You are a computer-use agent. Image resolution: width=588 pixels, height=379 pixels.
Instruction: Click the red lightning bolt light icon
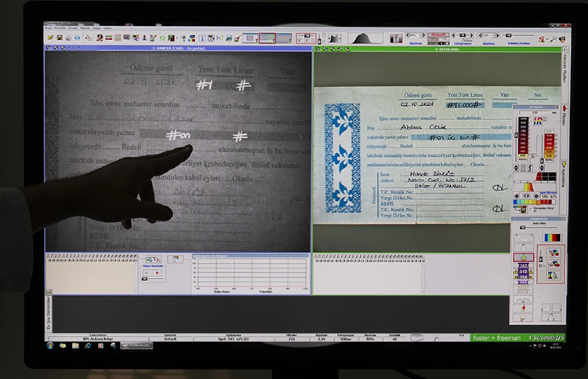(x=523, y=308)
